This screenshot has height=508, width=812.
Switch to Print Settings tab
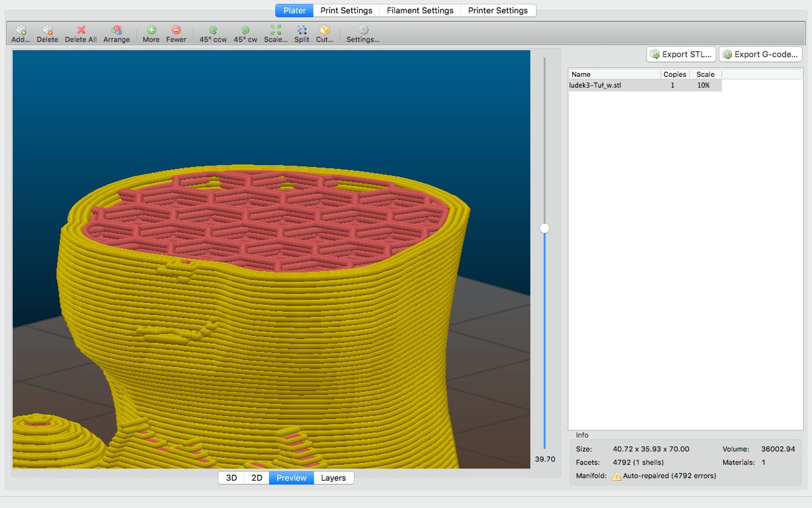pyautogui.click(x=346, y=11)
